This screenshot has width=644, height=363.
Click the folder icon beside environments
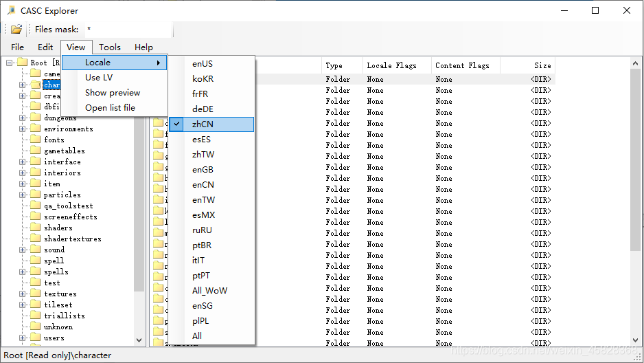[x=36, y=129]
